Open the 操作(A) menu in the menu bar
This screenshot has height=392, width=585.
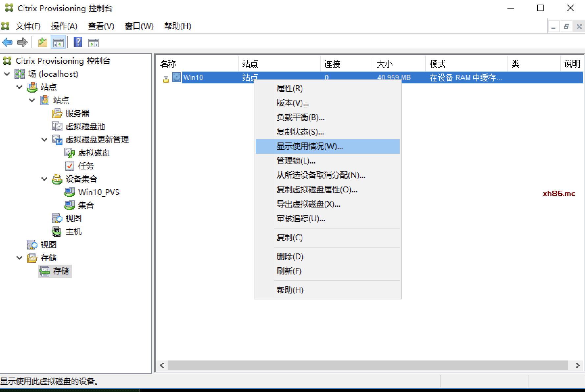[x=64, y=26]
